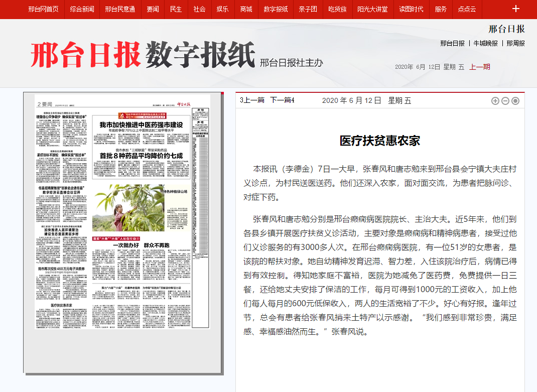The width and height of the screenshot is (537, 392).
Task: Open 医疗扶贫惠农家 story on the page thumbnail
Action: 62,305
